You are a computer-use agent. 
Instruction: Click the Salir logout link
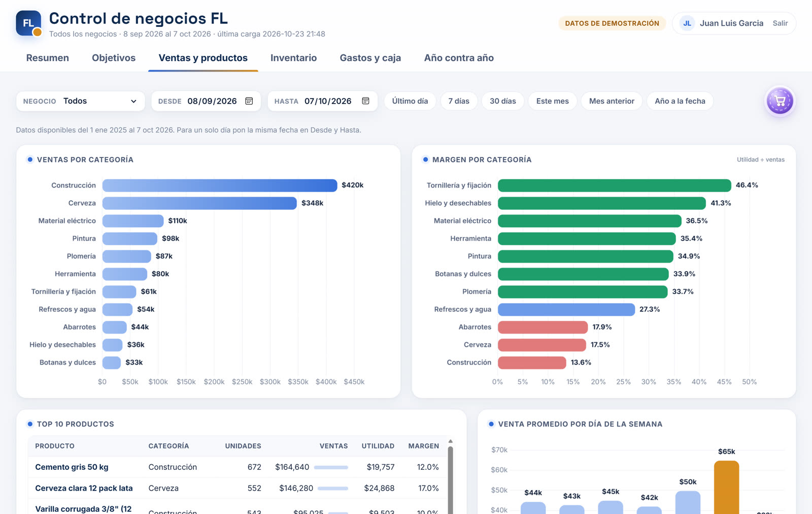pyautogui.click(x=780, y=23)
